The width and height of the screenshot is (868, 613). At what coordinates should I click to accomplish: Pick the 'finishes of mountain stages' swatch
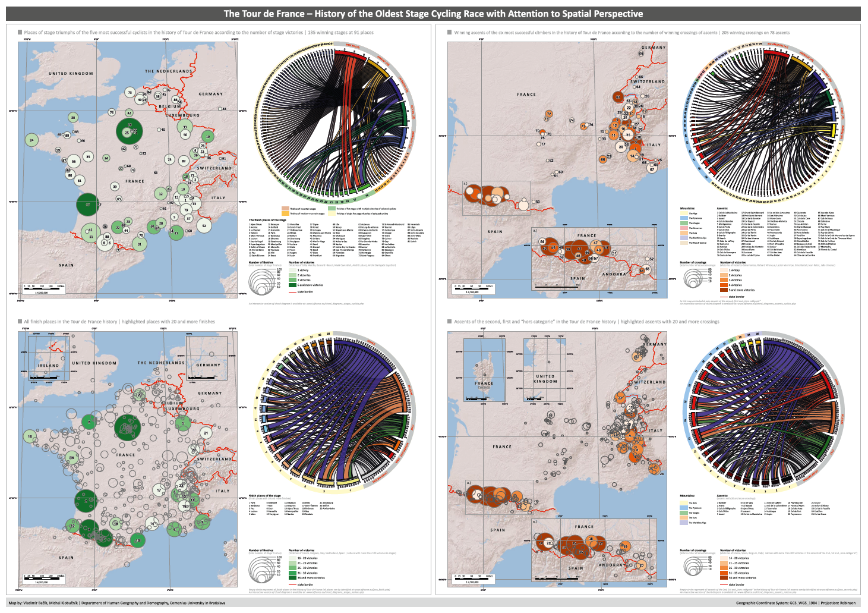tap(286, 209)
